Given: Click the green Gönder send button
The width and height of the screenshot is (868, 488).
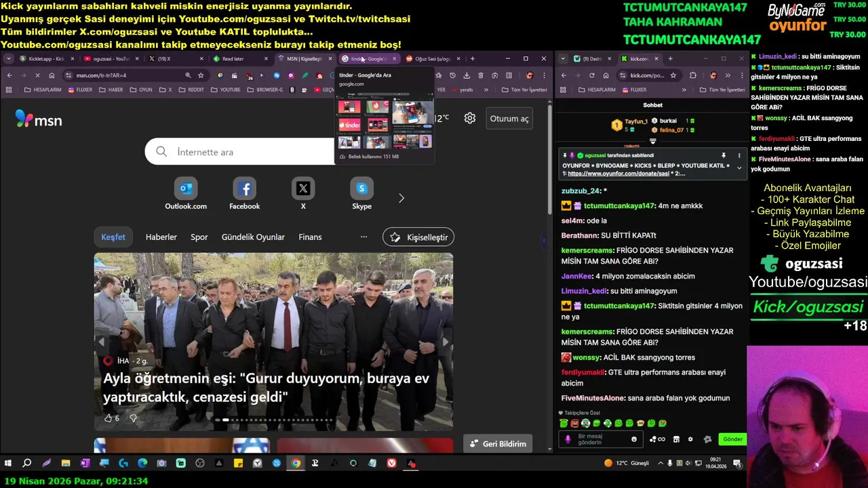Looking at the screenshot, I should tap(732, 439).
